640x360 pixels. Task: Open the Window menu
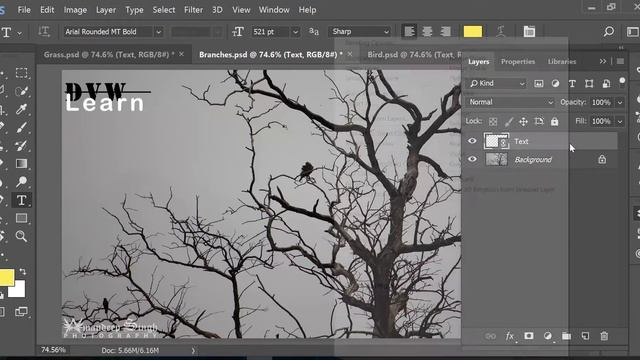click(274, 10)
